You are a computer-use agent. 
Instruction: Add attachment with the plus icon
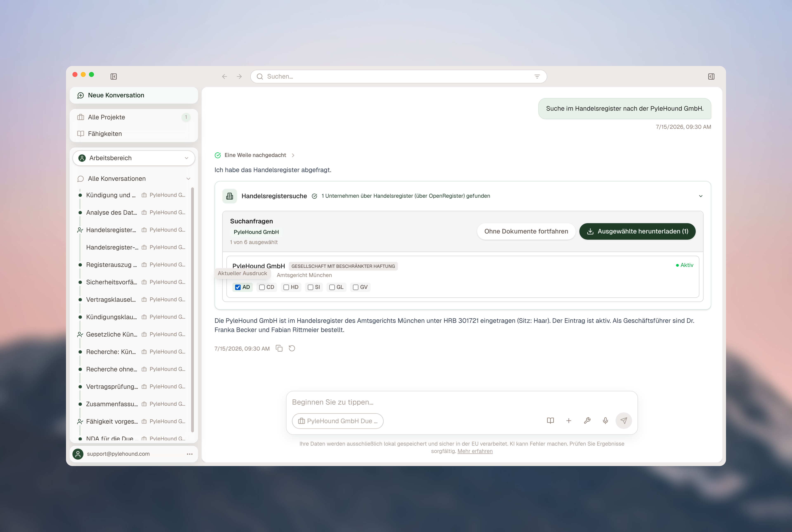[569, 421]
